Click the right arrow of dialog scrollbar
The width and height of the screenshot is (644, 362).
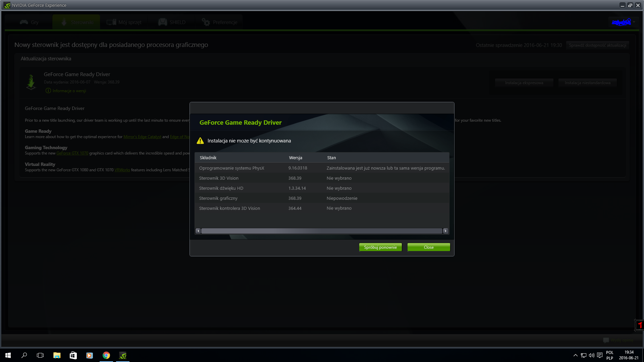coord(445,231)
